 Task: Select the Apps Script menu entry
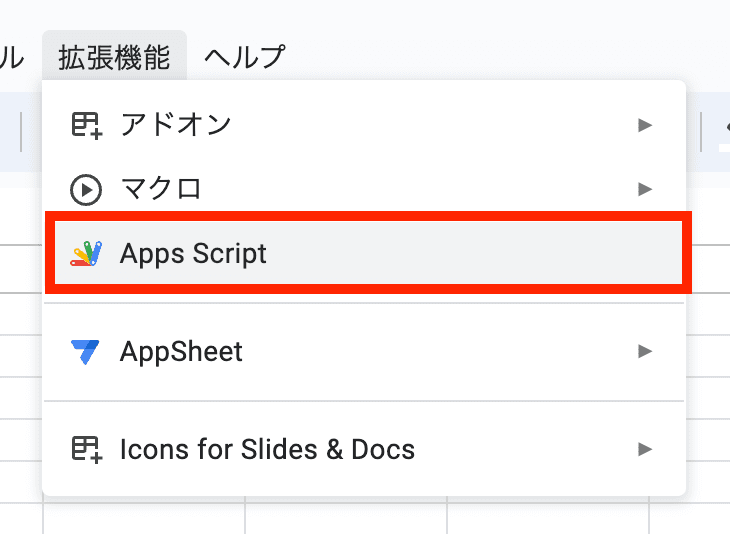click(x=193, y=253)
